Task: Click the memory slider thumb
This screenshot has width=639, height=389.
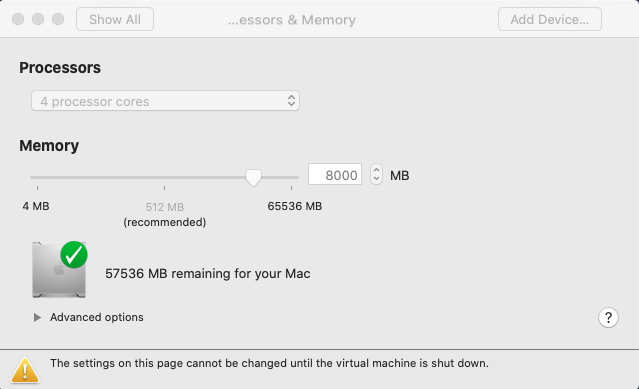Action: pyautogui.click(x=253, y=178)
